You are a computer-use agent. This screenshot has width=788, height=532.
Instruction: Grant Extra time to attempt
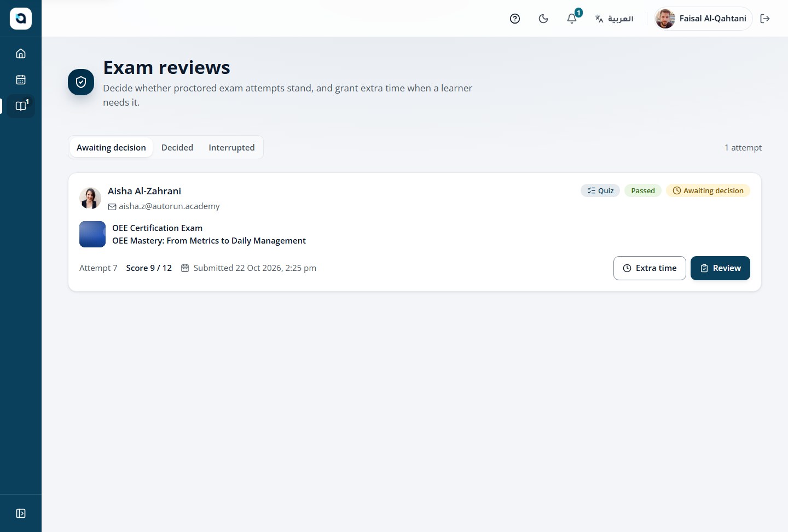click(x=650, y=268)
